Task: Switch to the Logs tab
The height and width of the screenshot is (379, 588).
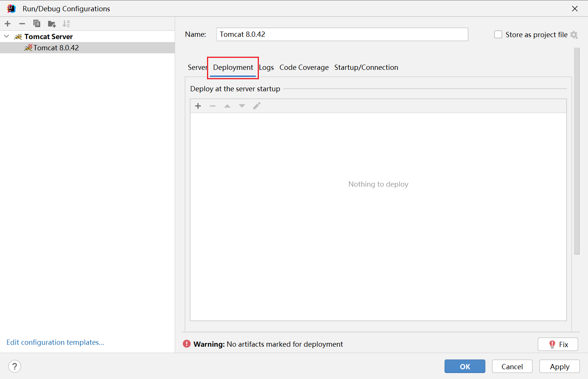Action: click(266, 68)
